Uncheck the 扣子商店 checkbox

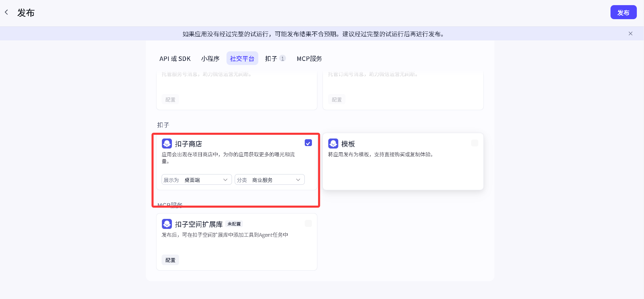point(308,143)
